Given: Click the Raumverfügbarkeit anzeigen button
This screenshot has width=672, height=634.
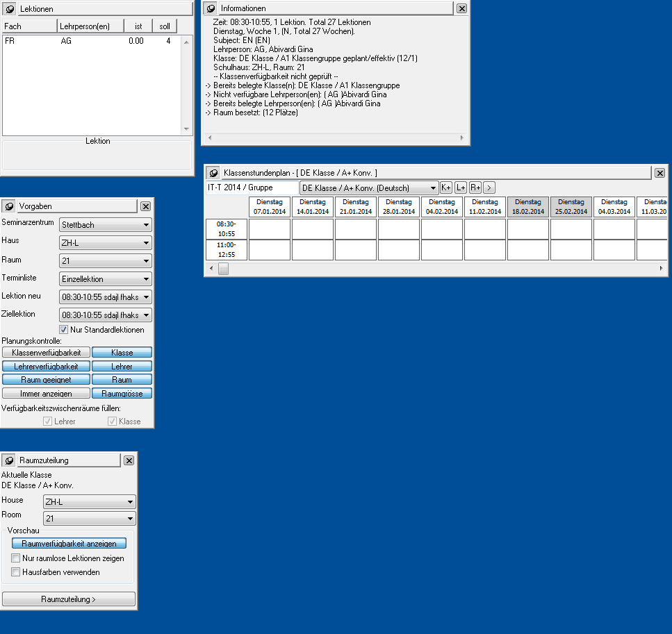Looking at the screenshot, I should pos(69,544).
